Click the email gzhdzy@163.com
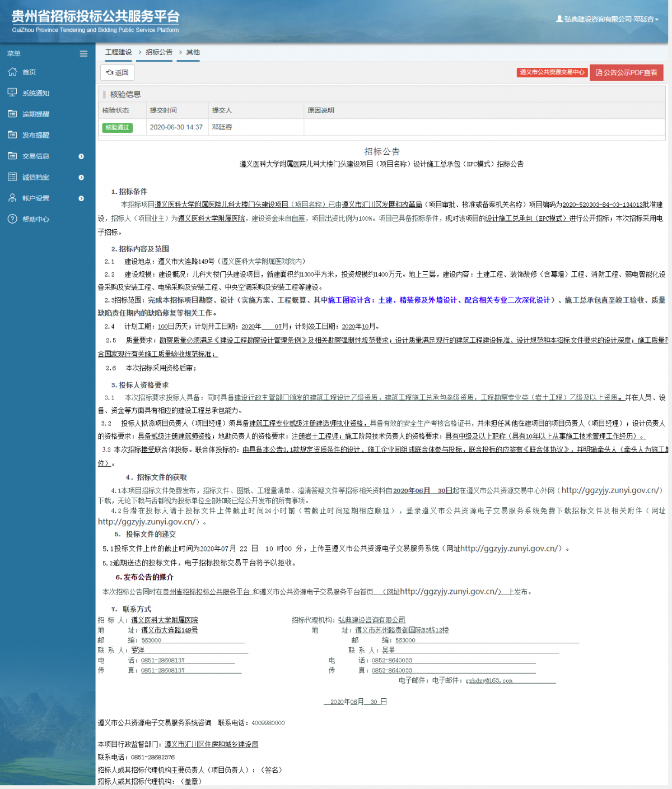 489,680
